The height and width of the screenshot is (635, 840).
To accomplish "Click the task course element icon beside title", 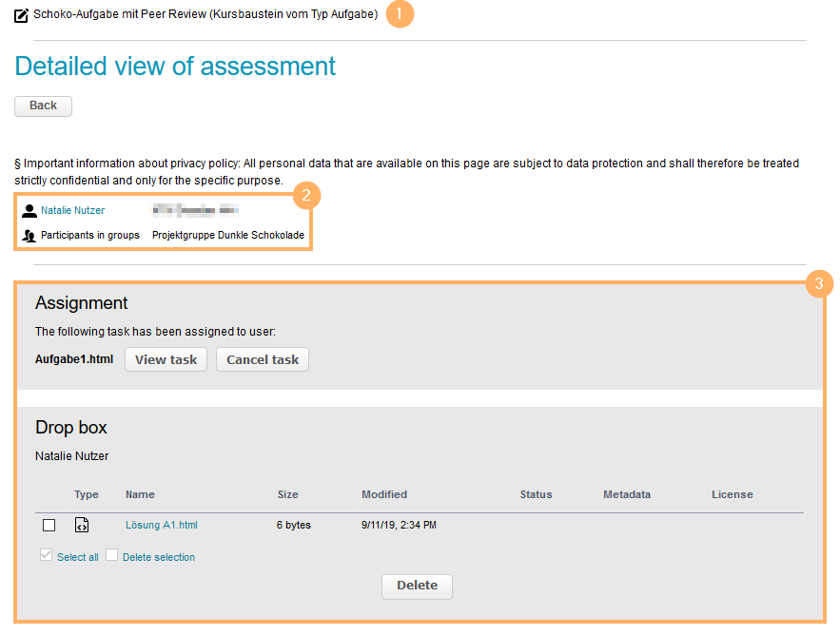I will 22,15.
